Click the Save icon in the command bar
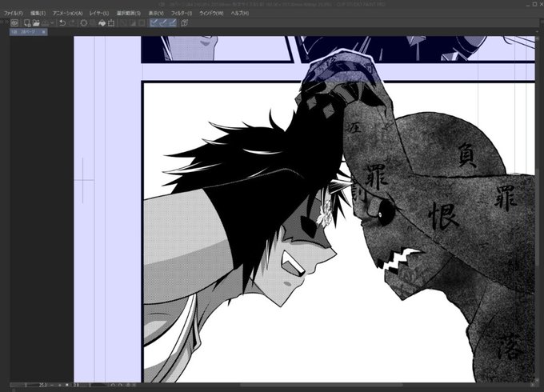The width and height of the screenshot is (544, 392). (45, 23)
